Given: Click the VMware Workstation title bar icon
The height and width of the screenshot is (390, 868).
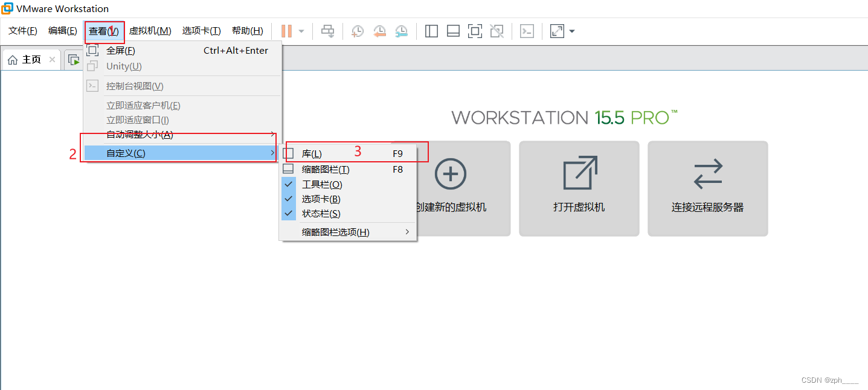Looking at the screenshot, I should (x=7, y=8).
